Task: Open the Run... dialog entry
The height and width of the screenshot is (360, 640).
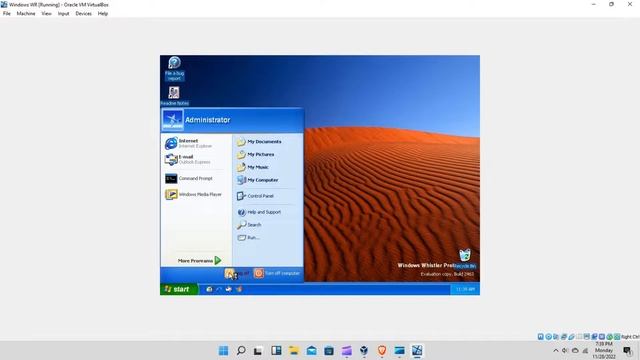Action: coord(248,237)
